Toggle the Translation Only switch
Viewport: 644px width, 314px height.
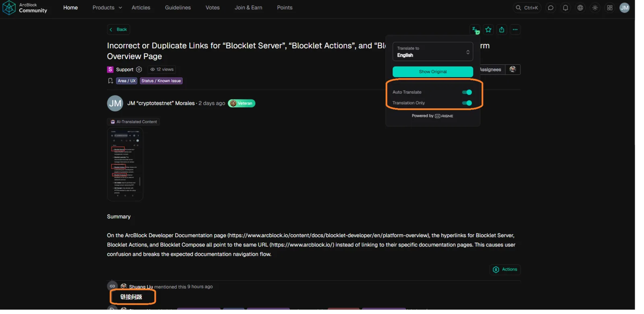(x=467, y=103)
